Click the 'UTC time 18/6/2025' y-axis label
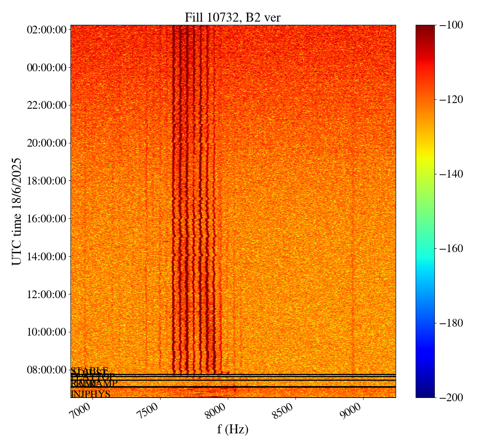This screenshot has width=489, height=448. (x=17, y=211)
